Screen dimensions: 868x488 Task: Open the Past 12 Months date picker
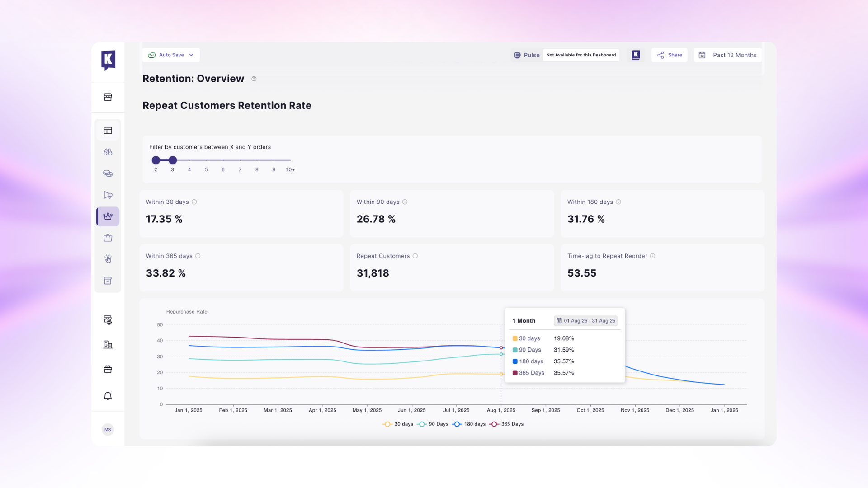[728, 55]
